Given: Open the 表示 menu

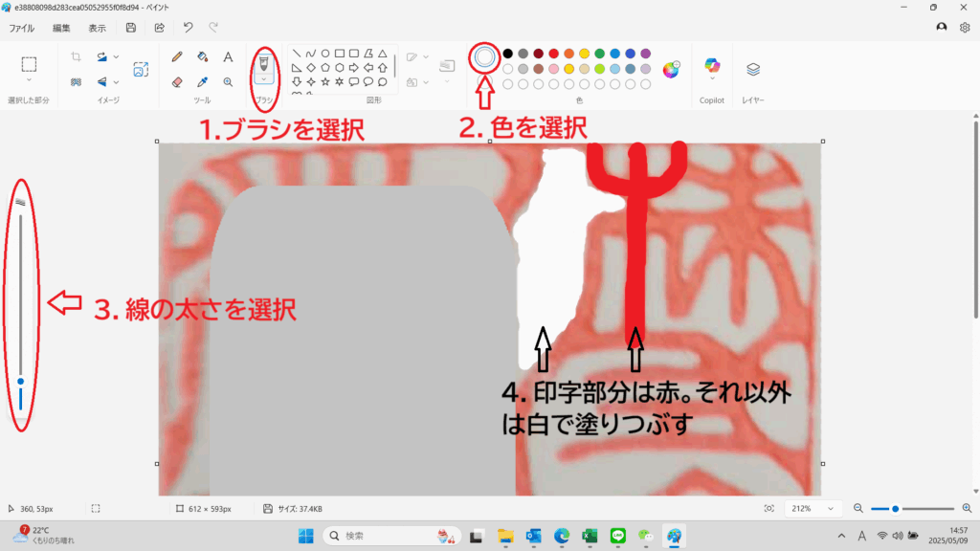Looking at the screenshot, I should pyautogui.click(x=98, y=28).
